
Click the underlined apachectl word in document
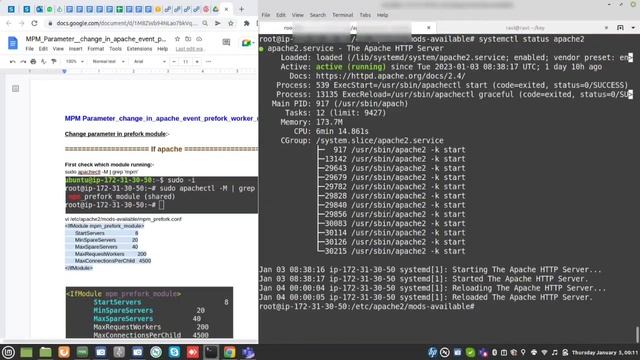pos(89,172)
